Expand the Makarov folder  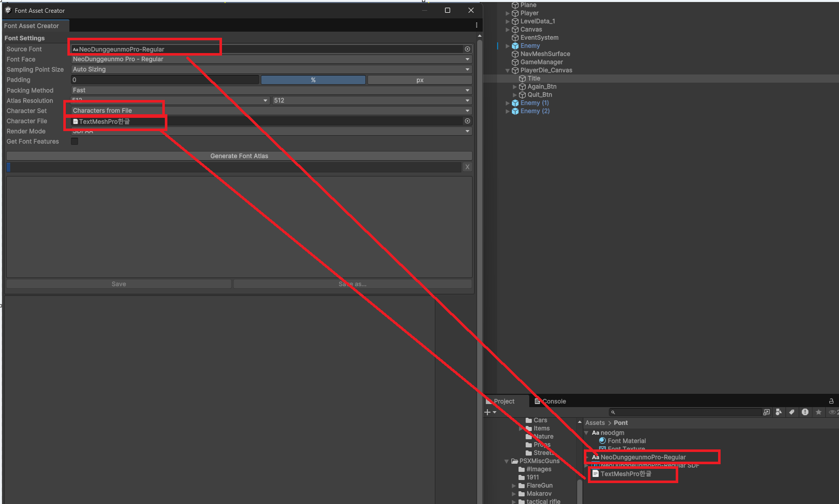(514, 494)
